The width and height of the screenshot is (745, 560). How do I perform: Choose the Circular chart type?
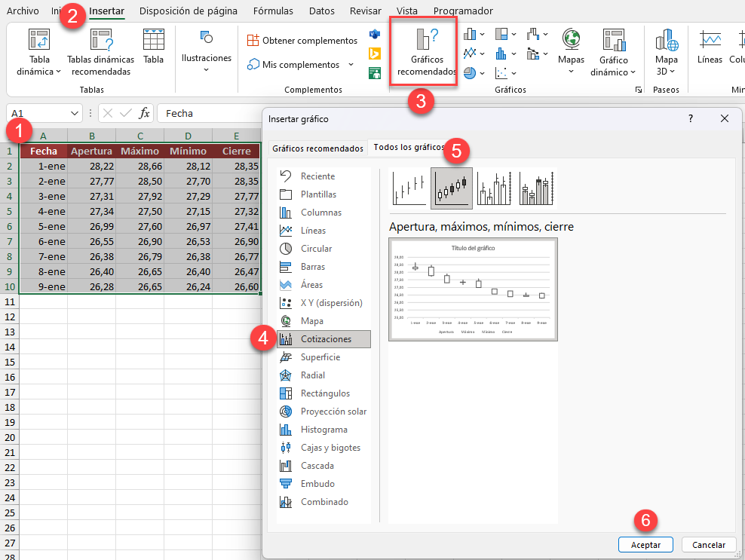[x=323, y=249]
